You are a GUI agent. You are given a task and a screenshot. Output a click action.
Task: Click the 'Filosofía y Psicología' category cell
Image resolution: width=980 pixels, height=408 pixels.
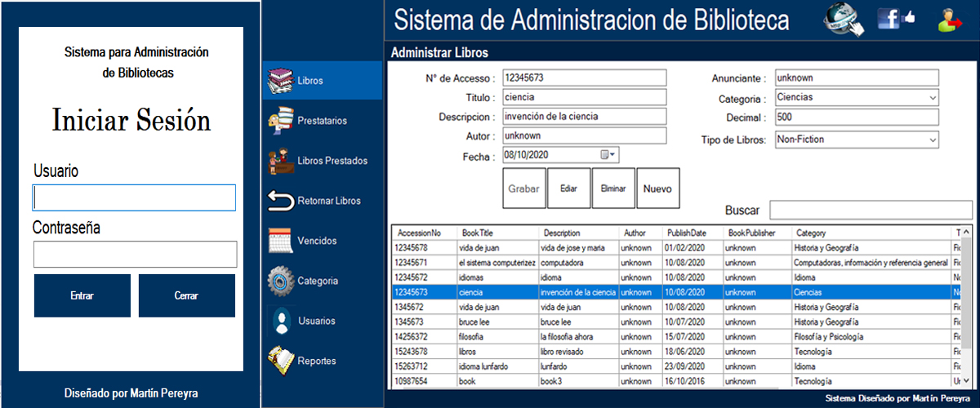point(871,336)
